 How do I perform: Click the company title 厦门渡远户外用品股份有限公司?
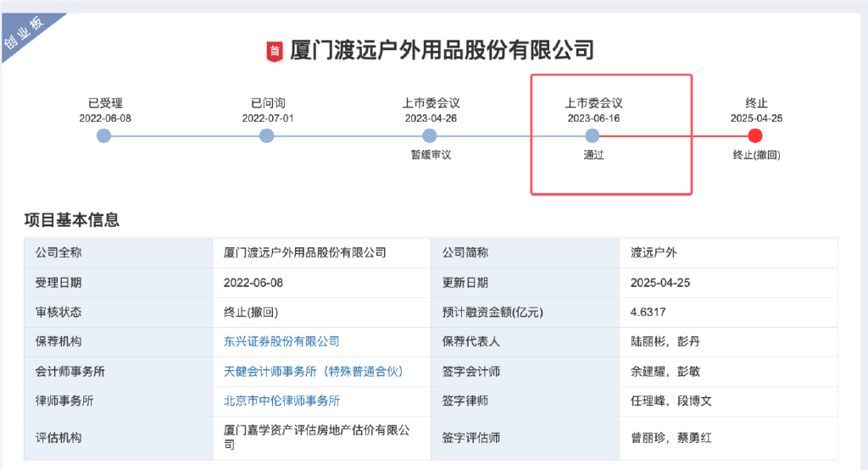pyautogui.click(x=442, y=50)
